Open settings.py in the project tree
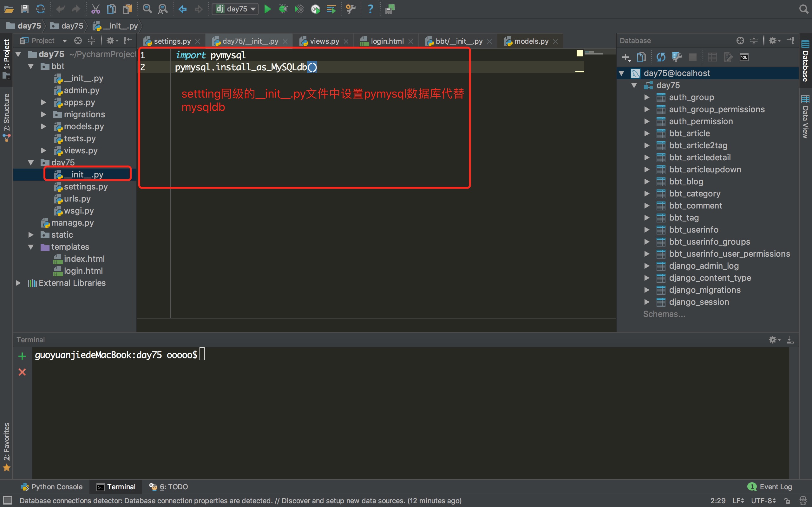 pos(86,186)
